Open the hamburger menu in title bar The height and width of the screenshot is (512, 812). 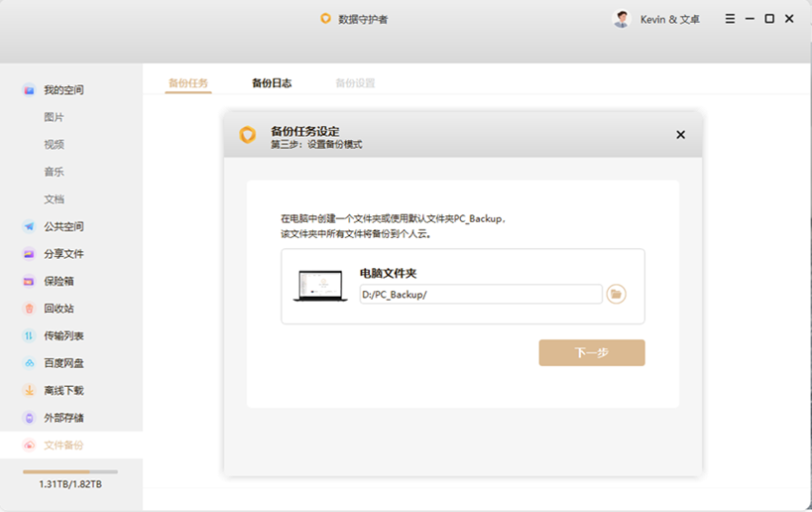(x=730, y=19)
